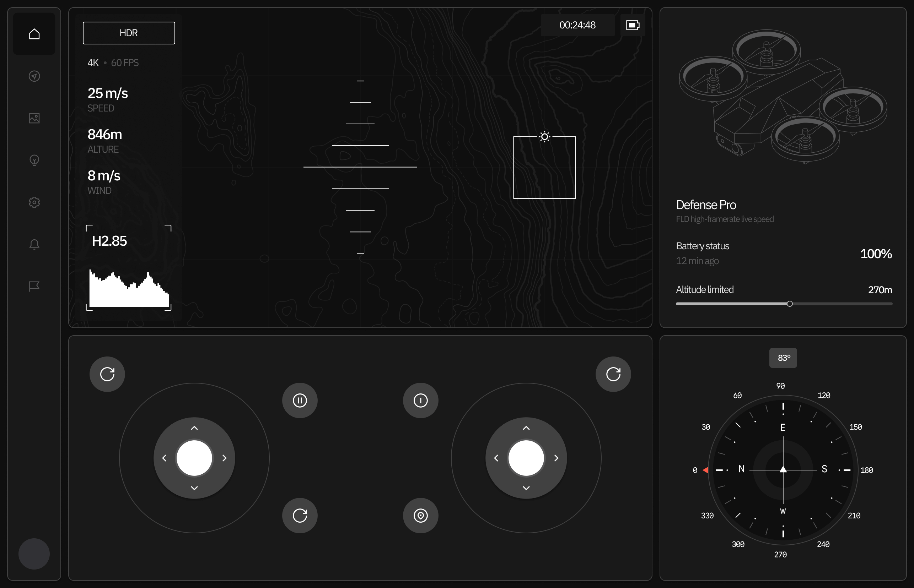Click the 25 m/s speed value

[108, 93]
